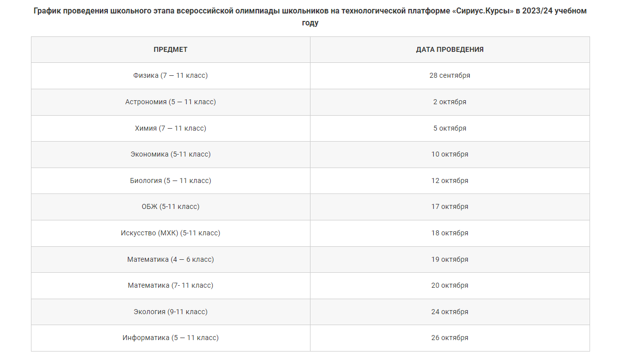Click the 10 октября date cell
This screenshot has width=619, height=364.
(x=450, y=155)
